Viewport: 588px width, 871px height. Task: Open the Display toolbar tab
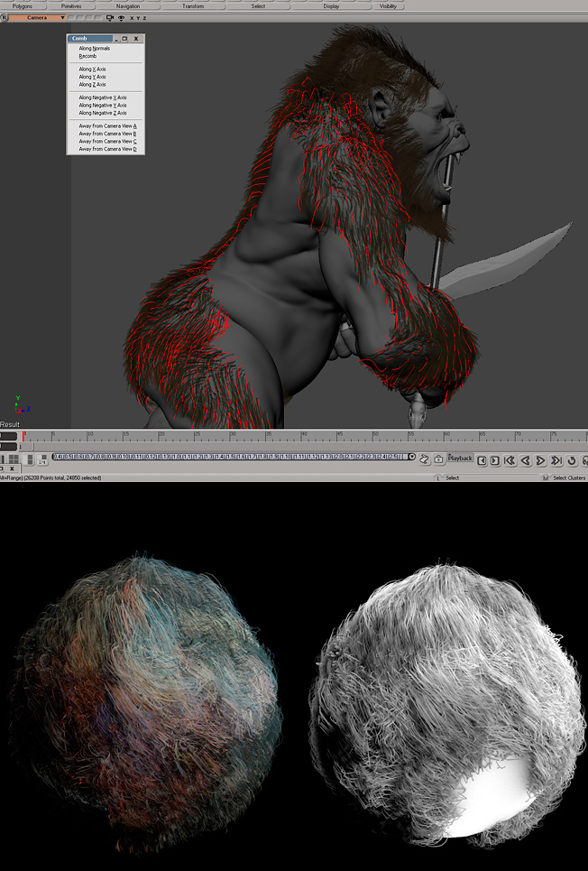(331, 5)
